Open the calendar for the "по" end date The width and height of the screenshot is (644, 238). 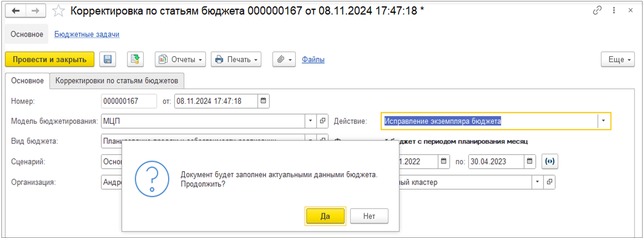[530, 161]
